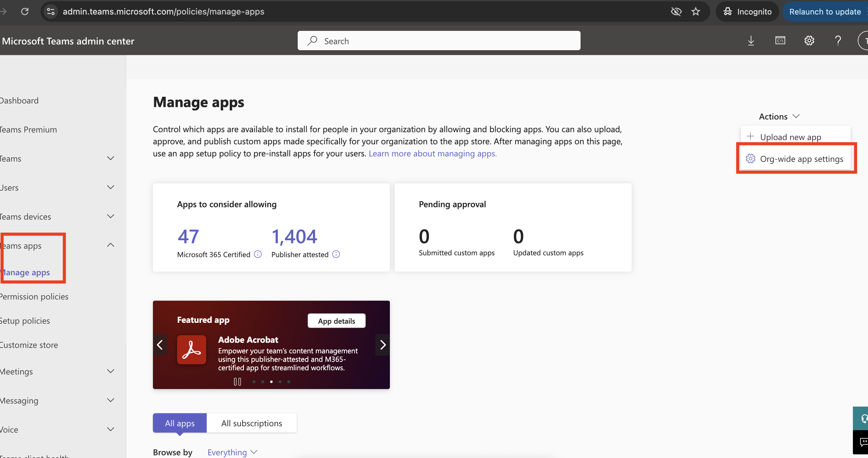The width and height of the screenshot is (868, 458).
Task: Go to next featured app slide
Action: point(382,345)
